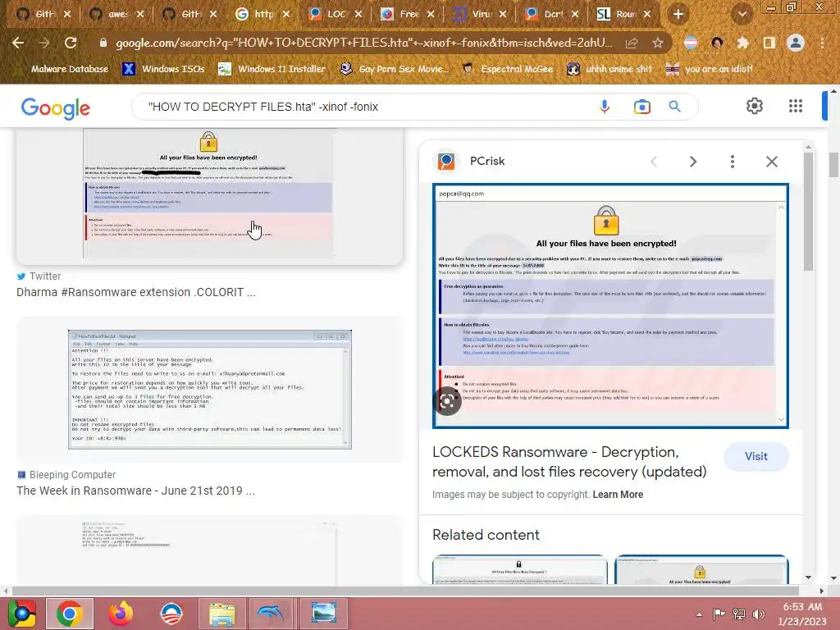Viewport: 840px width, 630px height.
Task: Open the Espectral McGee bookmark
Action: pyautogui.click(x=508, y=69)
